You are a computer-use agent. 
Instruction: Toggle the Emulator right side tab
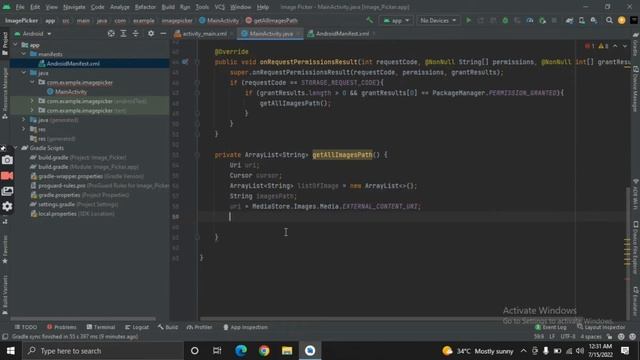point(636,301)
